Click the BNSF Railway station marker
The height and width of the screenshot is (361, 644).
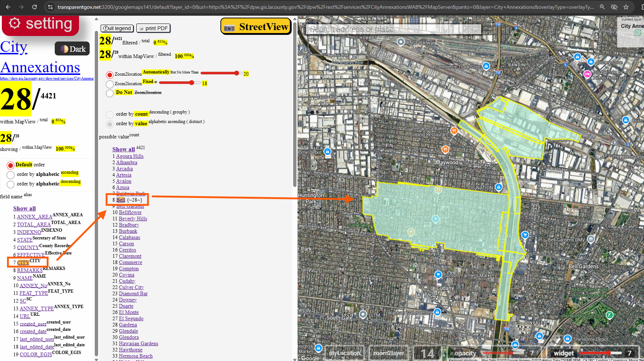pos(401,42)
